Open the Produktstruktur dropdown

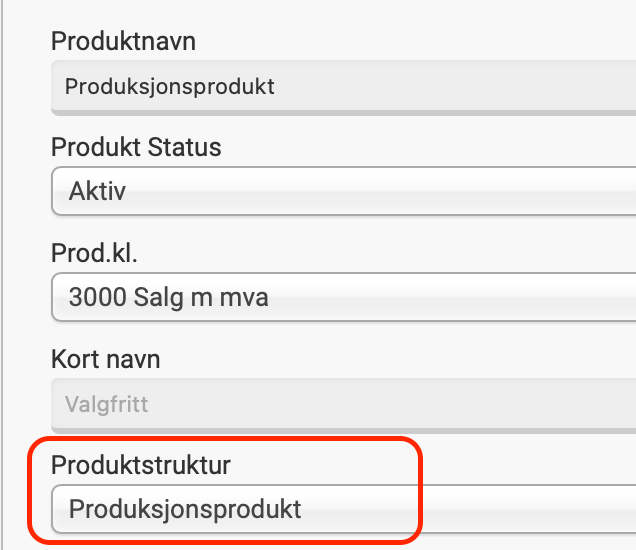click(340, 509)
